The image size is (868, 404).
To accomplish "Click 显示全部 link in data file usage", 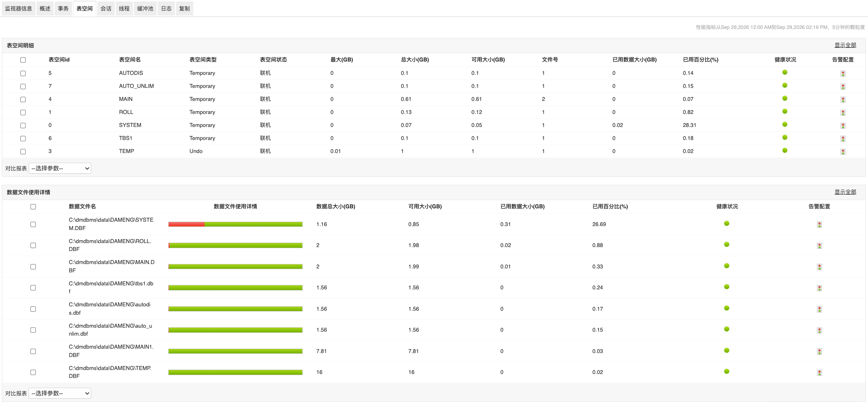I will coord(845,192).
